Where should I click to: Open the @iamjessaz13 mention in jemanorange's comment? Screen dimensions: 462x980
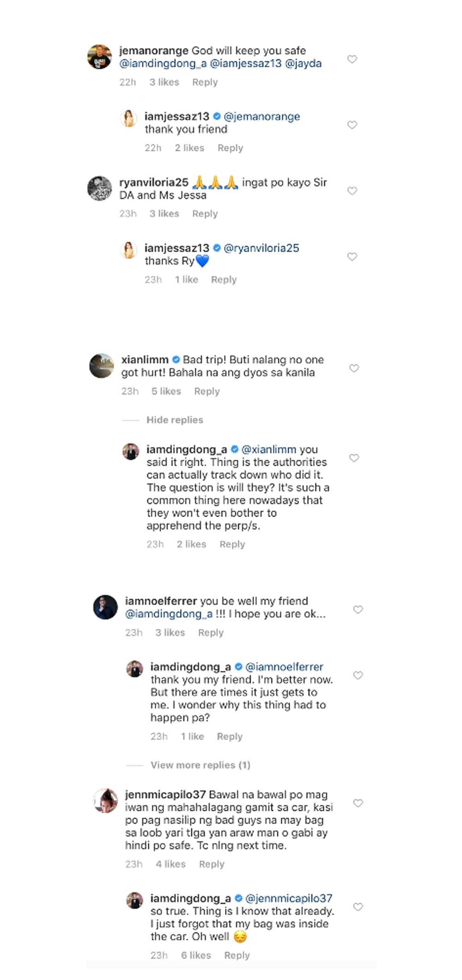click(x=245, y=64)
